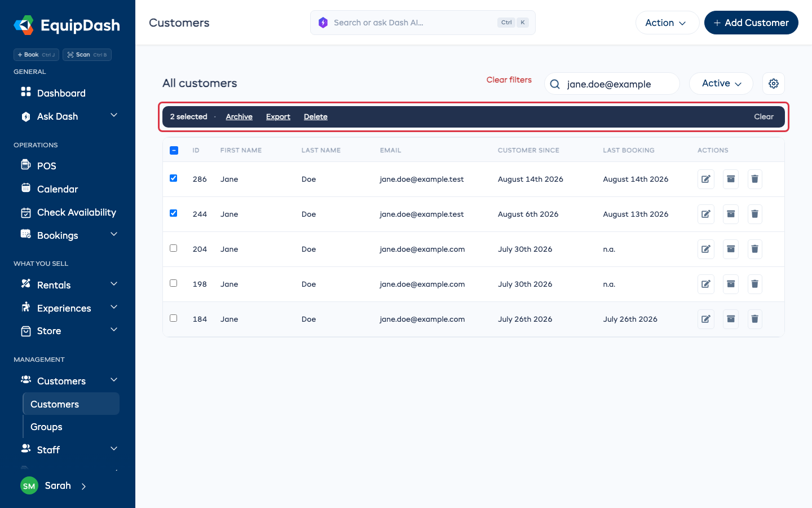Click Delete in the bulk action bar
The height and width of the screenshot is (508, 812).
click(x=316, y=117)
